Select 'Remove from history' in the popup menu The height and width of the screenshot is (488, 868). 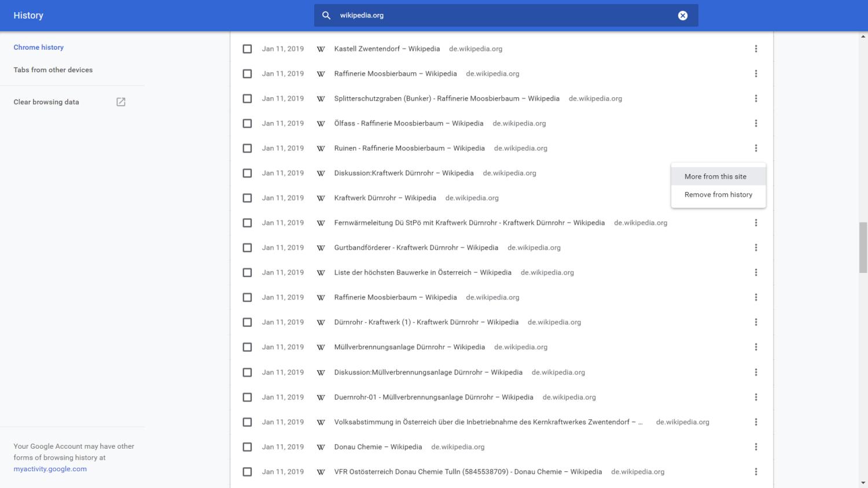pyautogui.click(x=718, y=195)
